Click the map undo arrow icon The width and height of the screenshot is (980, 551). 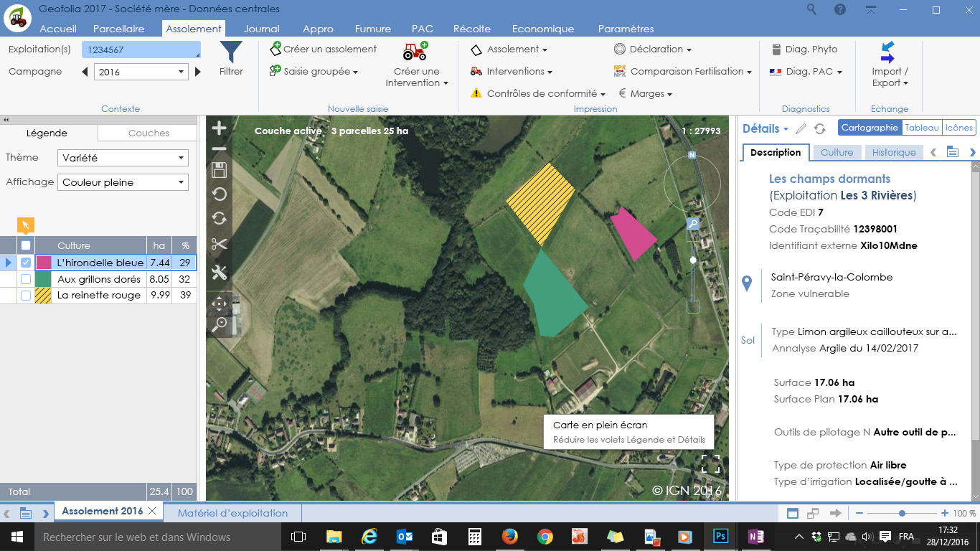pyautogui.click(x=220, y=194)
